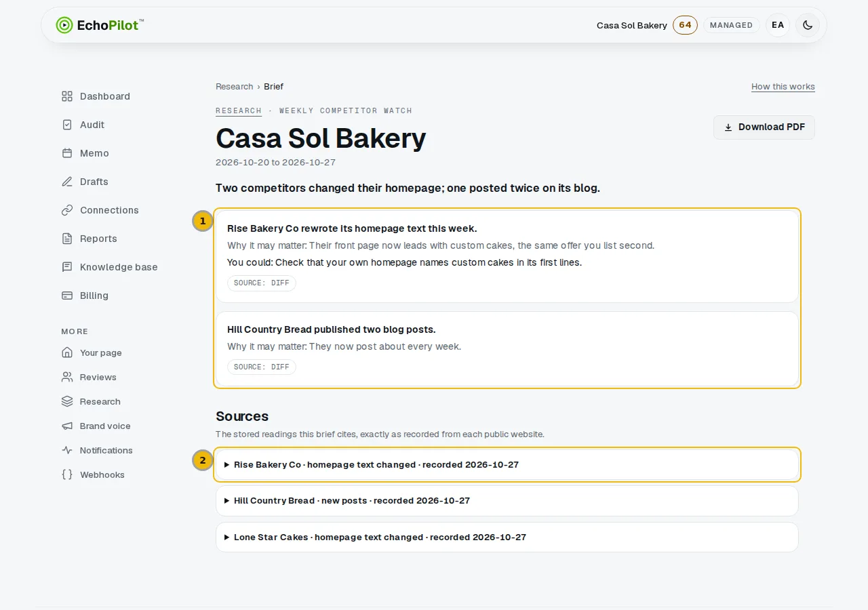This screenshot has width=868, height=610.
Task: Select Research in the sidebar
Action: 100,401
